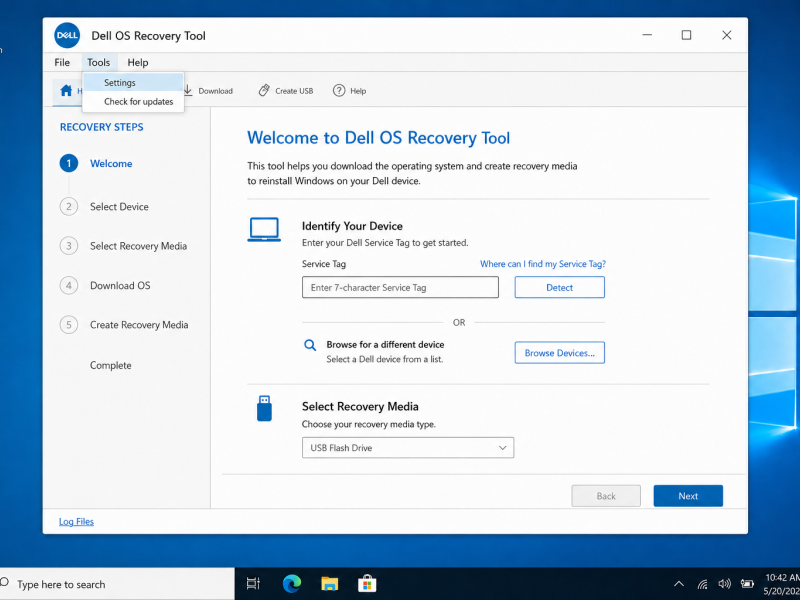The height and width of the screenshot is (600, 800).
Task: Open Task View on the taskbar
Action: pos(253,583)
